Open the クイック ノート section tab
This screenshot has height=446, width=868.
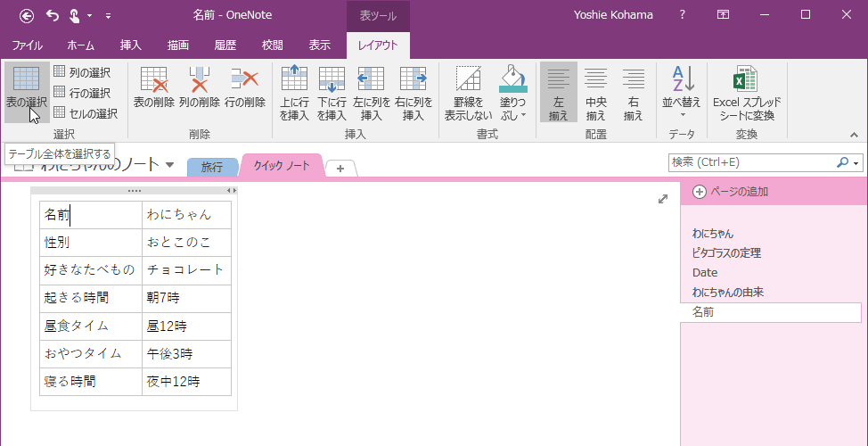click(282, 166)
